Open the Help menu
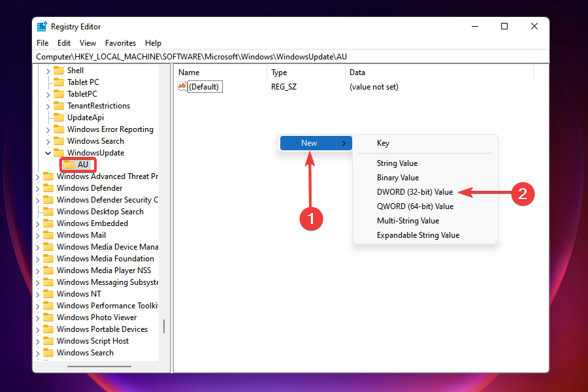This screenshot has height=392, width=588. click(153, 43)
